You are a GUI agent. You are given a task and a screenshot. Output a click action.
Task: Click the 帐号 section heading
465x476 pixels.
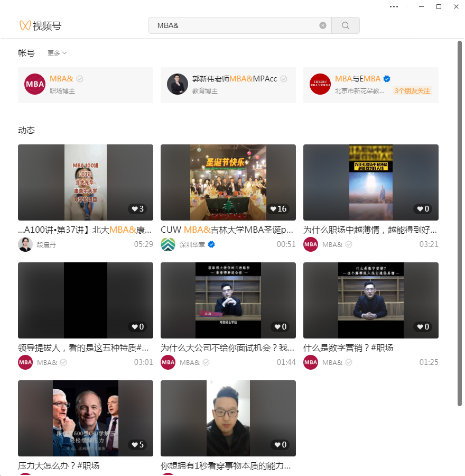coord(26,53)
